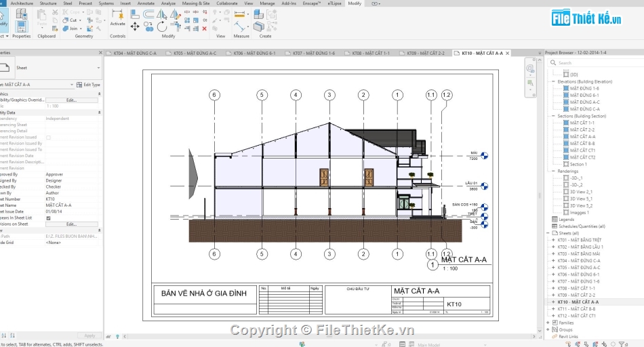Viewport: 644px width, 347px height.
Task: Collapse the Sheets (all) tree node
Action: tap(548, 233)
